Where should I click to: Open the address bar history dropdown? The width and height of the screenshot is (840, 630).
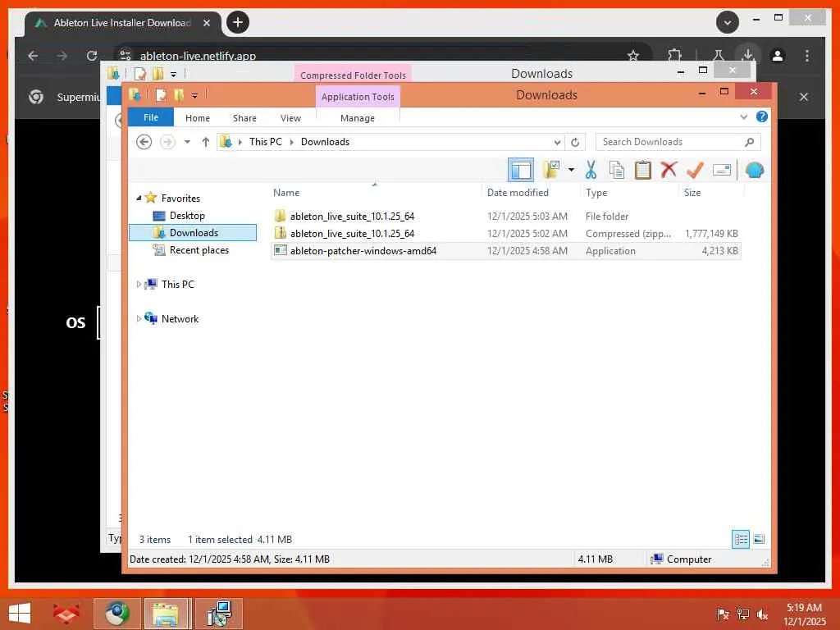point(557,143)
